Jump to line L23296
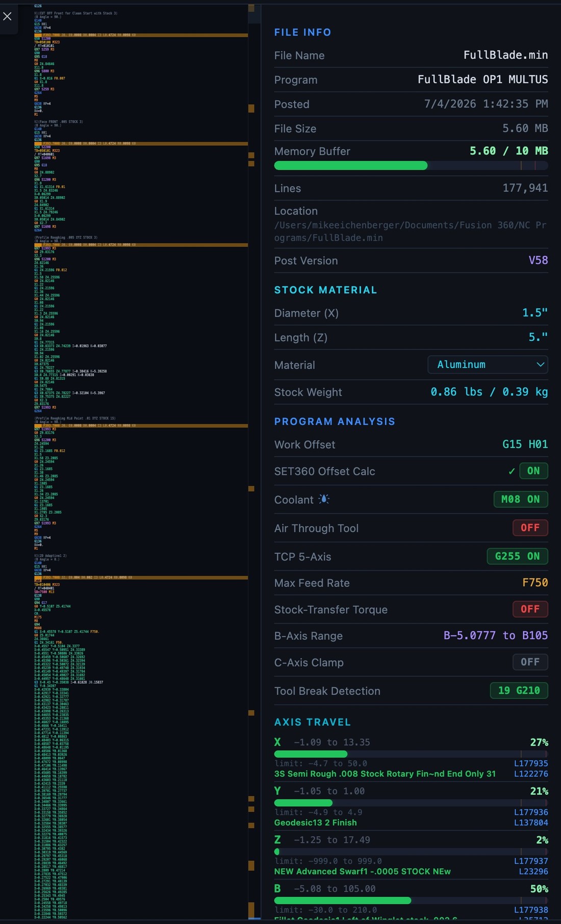 [533, 872]
